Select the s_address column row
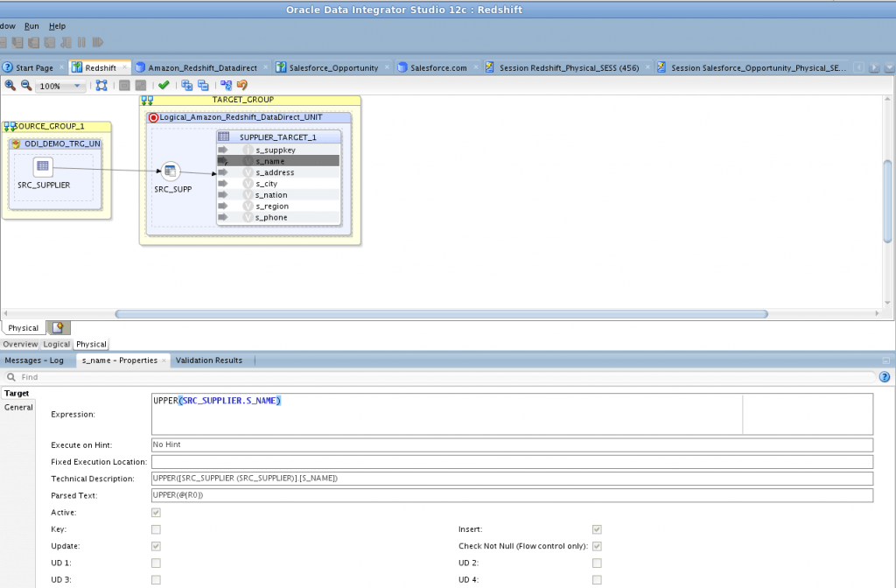896x588 pixels. click(275, 172)
